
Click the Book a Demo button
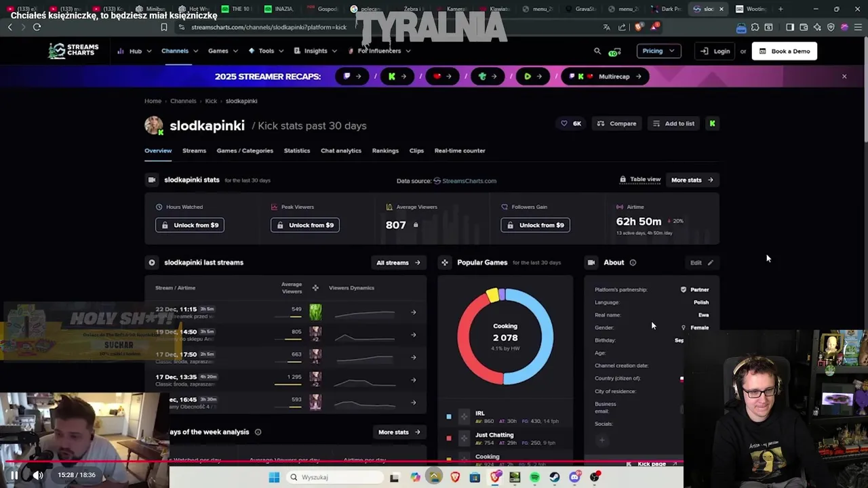point(785,51)
